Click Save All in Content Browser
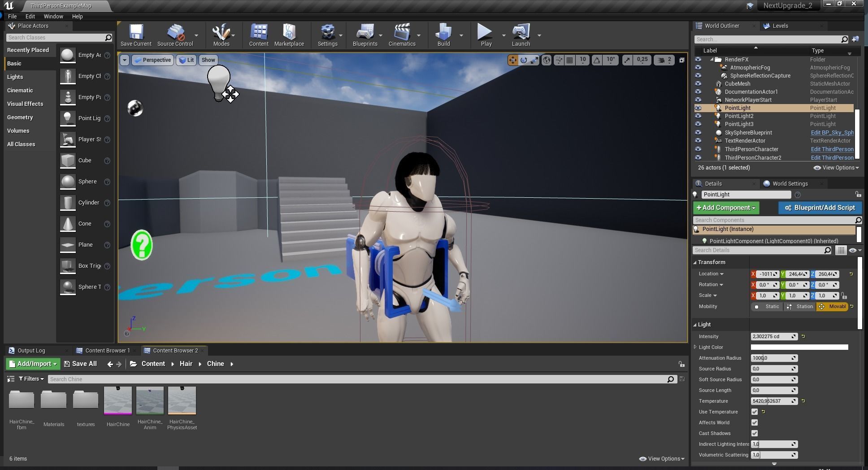 point(80,364)
